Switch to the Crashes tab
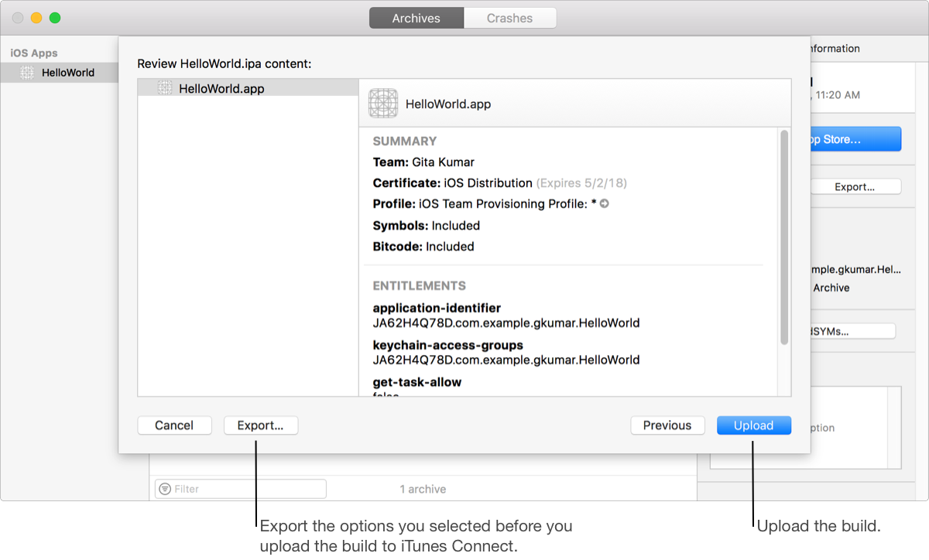This screenshot has height=560, width=929. tap(509, 18)
